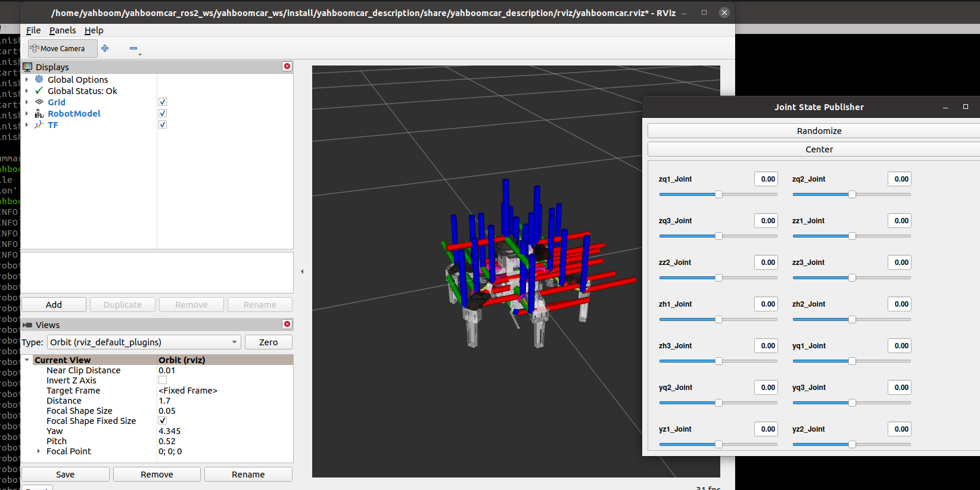Image resolution: width=980 pixels, height=490 pixels.
Task: Open the File menu
Action: pyautogui.click(x=33, y=30)
